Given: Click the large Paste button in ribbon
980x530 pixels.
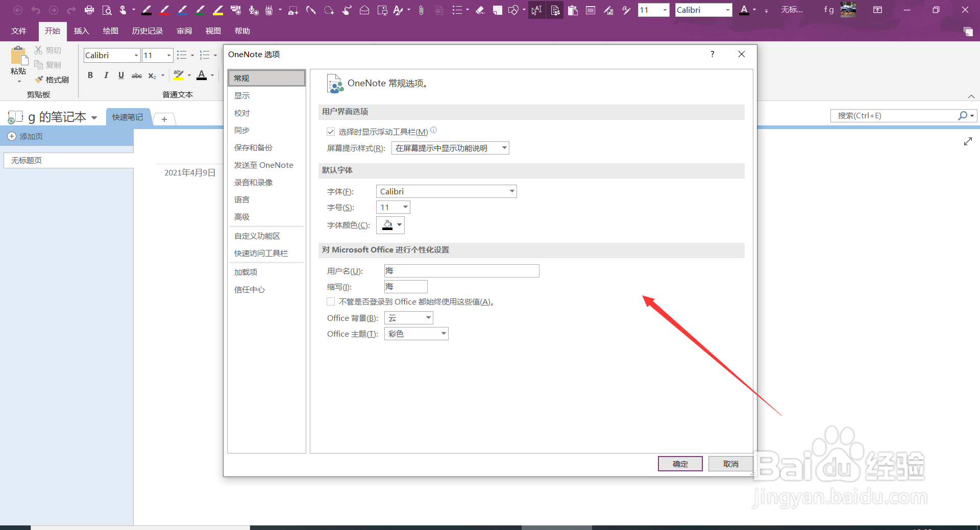Looking at the screenshot, I should [x=18, y=64].
